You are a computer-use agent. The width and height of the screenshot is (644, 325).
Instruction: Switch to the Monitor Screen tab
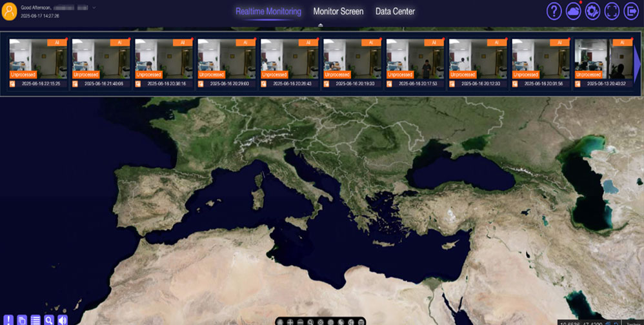tap(338, 11)
